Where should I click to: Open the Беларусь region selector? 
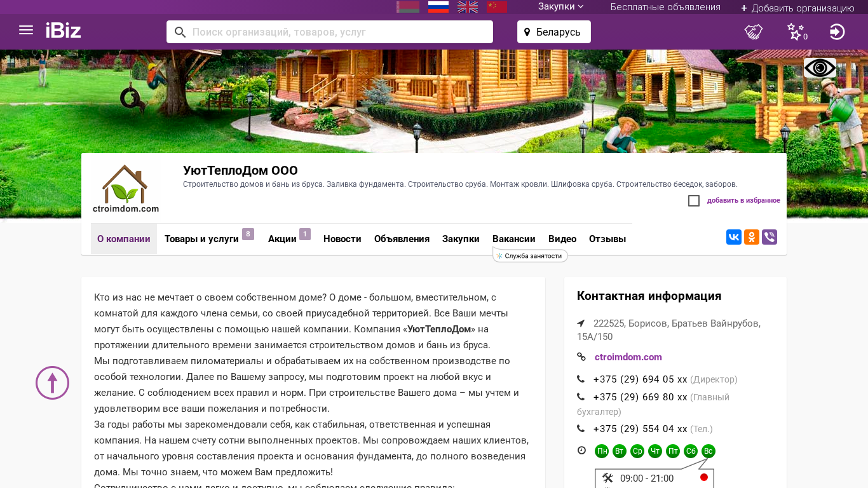click(554, 32)
